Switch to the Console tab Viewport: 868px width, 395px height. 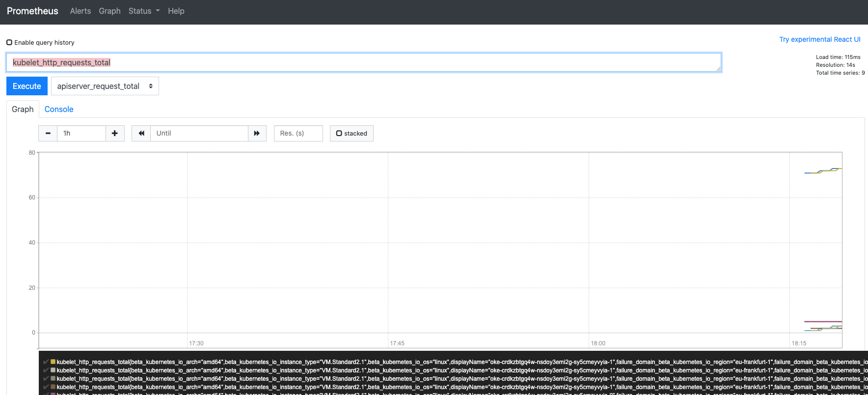coord(59,109)
